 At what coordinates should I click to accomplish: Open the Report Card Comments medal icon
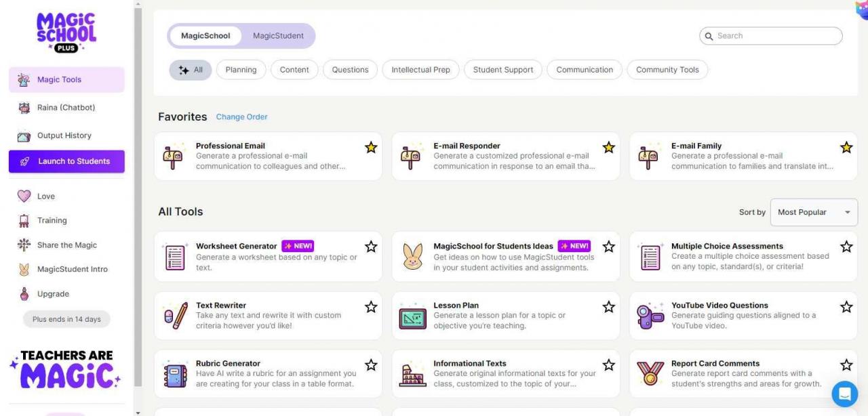pos(650,374)
